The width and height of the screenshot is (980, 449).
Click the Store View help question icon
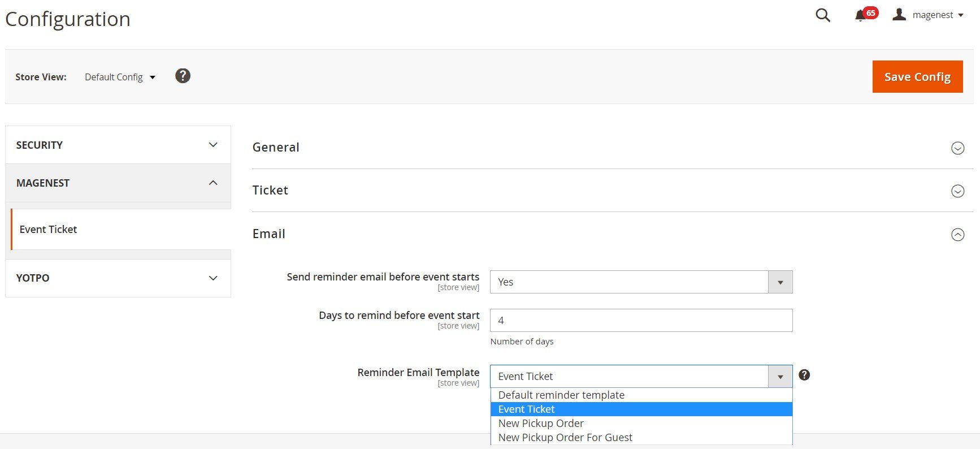tap(183, 76)
